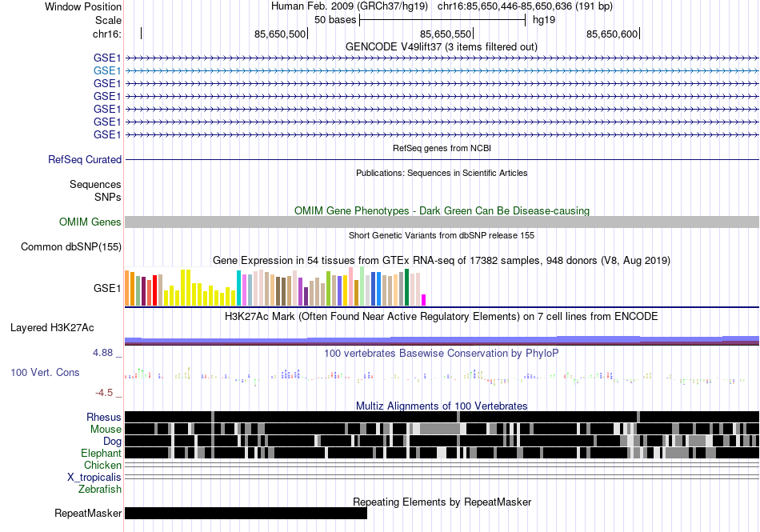Select the Elephant alignment row label
The image size is (760, 532).
point(101,453)
